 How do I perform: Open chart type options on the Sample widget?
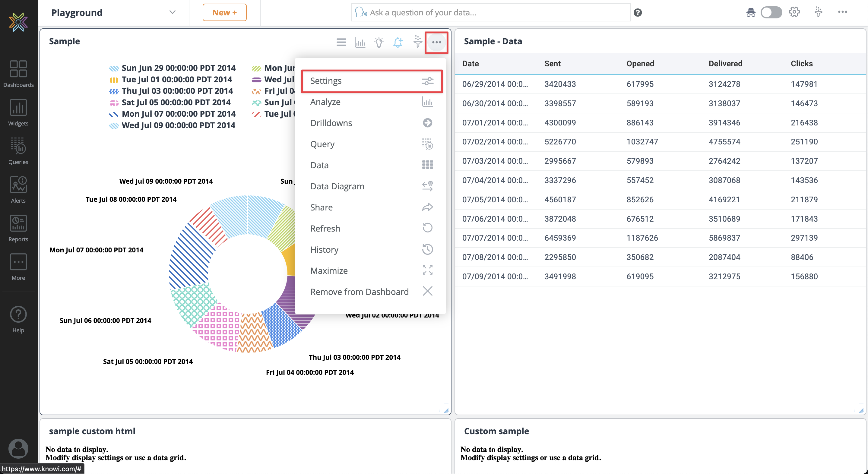pos(360,43)
